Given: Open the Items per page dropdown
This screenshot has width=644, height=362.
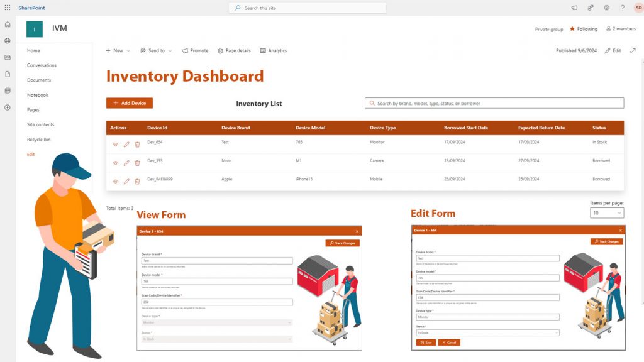Looking at the screenshot, I should click(608, 212).
